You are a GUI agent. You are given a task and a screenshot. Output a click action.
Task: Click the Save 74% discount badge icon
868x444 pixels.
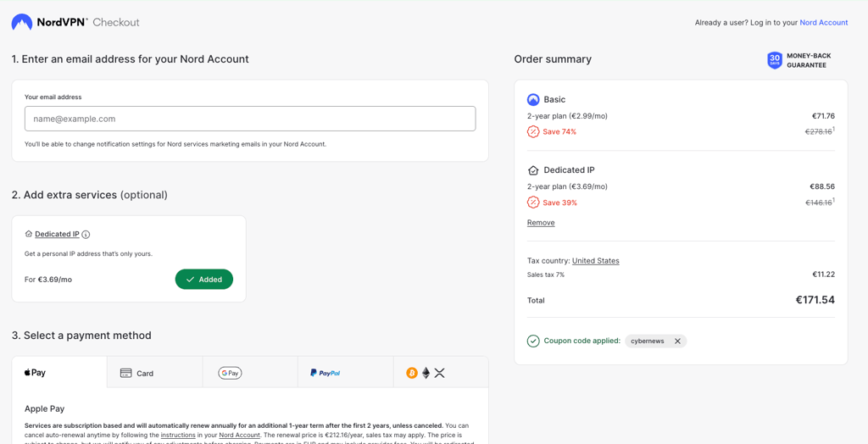tap(533, 132)
